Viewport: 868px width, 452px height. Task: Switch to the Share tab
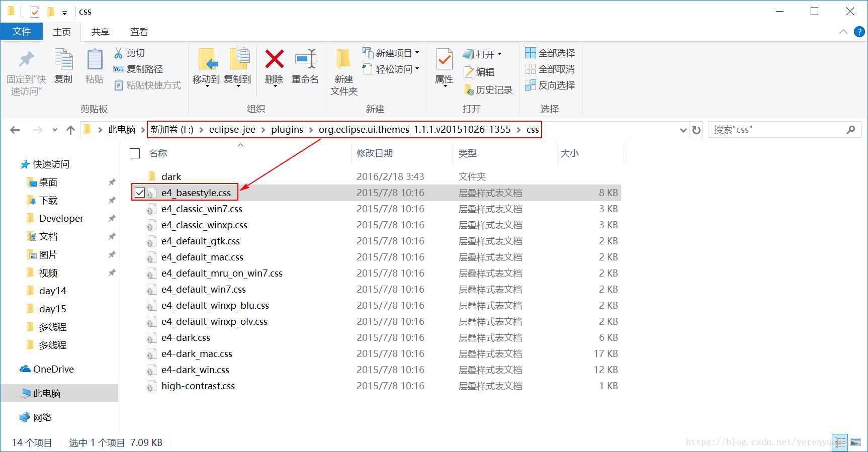click(x=100, y=32)
